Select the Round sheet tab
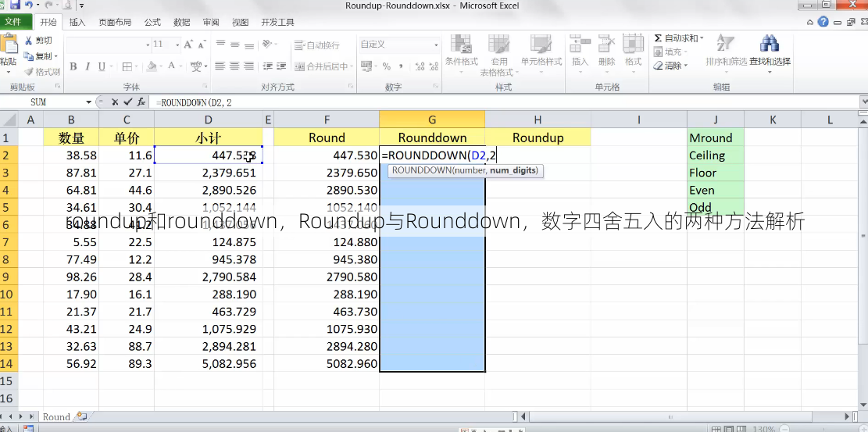The width and height of the screenshot is (868, 432). [x=56, y=417]
